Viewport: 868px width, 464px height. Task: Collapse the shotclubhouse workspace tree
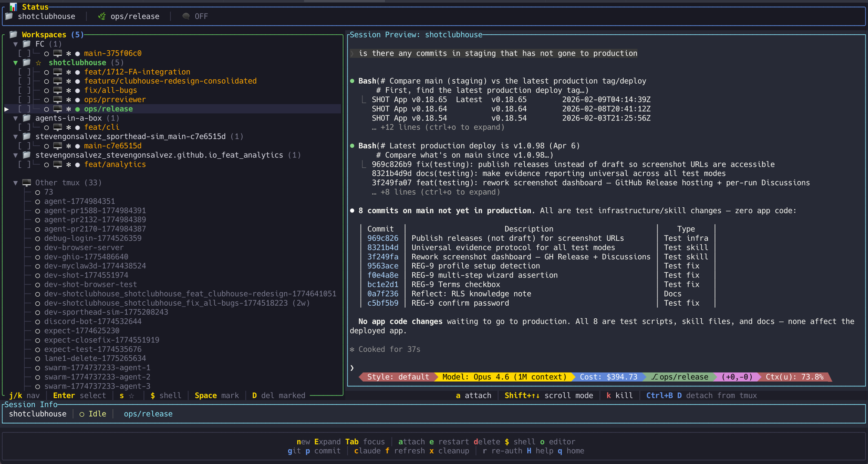[15, 62]
